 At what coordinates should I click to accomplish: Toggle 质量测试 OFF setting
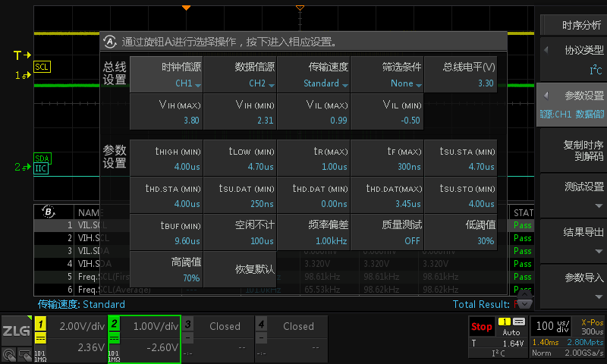point(387,232)
